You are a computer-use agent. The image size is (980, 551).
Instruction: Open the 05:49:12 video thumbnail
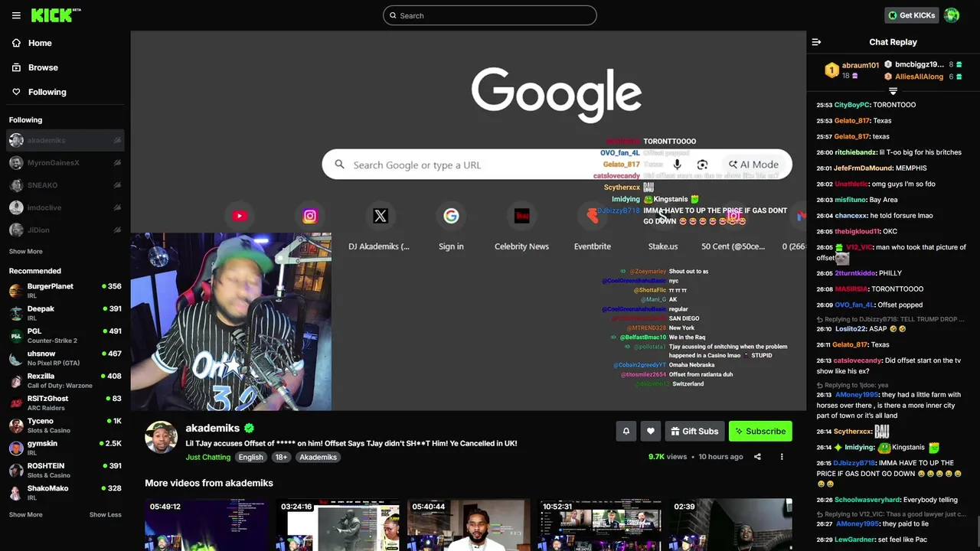click(x=207, y=525)
